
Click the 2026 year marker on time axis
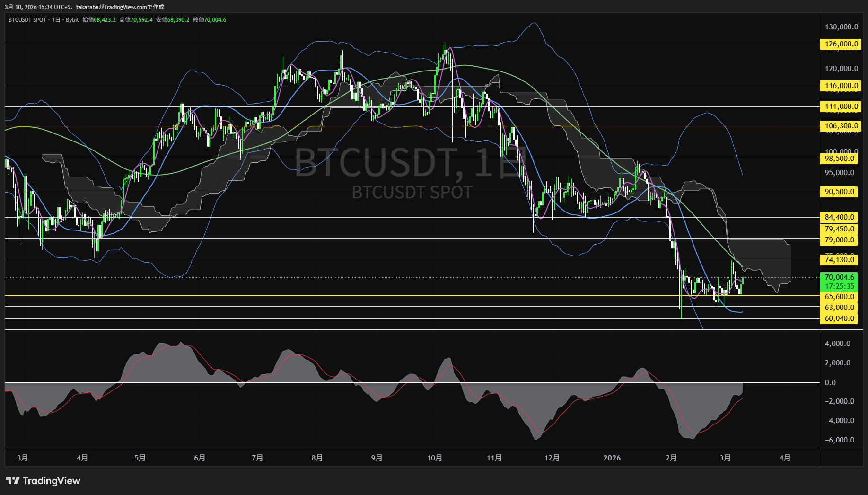click(x=612, y=458)
